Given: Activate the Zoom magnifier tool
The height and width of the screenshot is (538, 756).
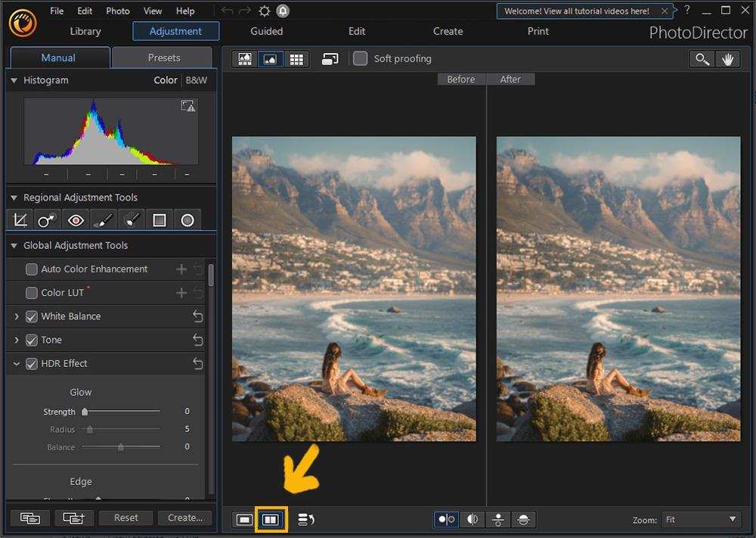Looking at the screenshot, I should pos(702,58).
